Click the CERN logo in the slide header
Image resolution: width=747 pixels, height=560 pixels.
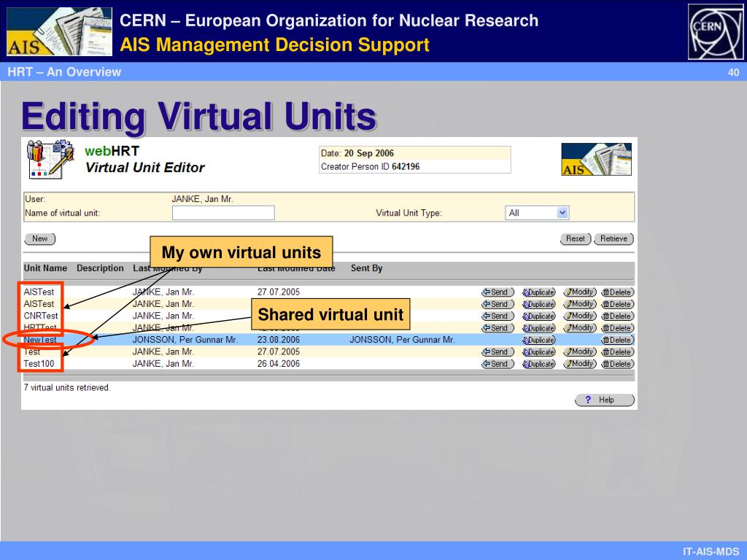(716, 32)
